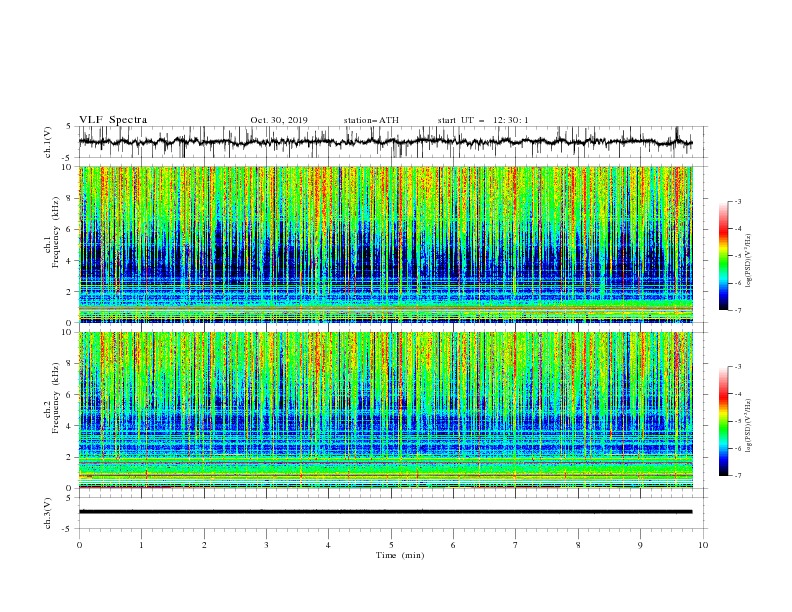Click the time axis tick label "9"
This screenshot has height=612, width=792.
640,545
